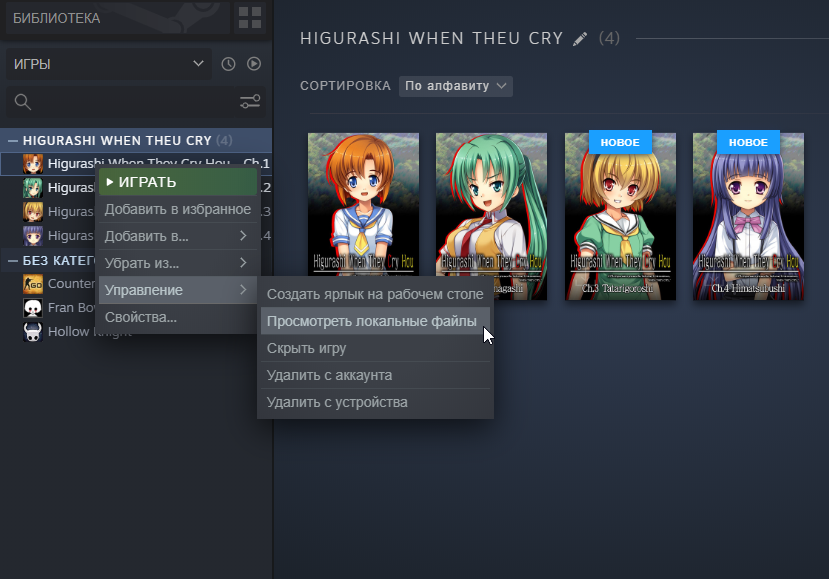The image size is (829, 579).
Task: Click the ready-to-play filter icon
Action: point(254,64)
